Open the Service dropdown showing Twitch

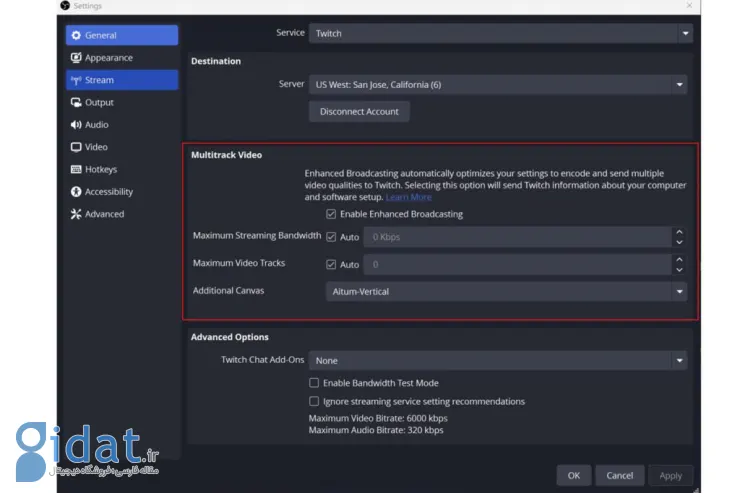click(501, 33)
